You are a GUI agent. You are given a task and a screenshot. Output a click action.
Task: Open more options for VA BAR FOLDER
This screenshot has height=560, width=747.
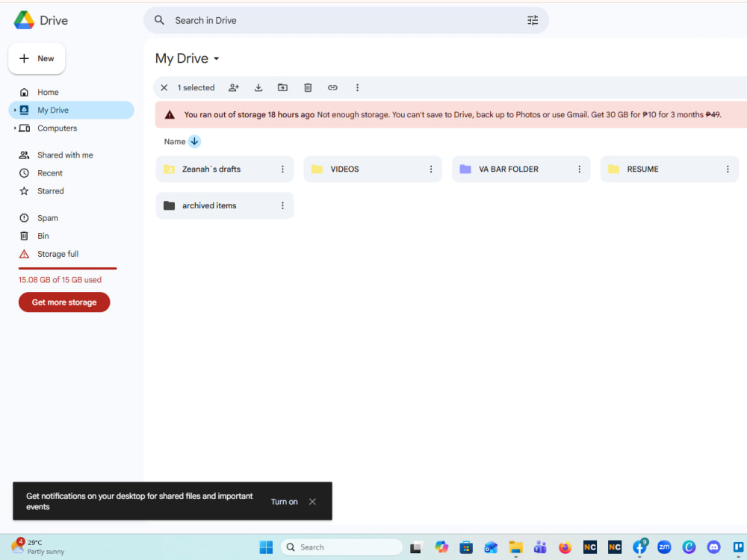point(580,169)
